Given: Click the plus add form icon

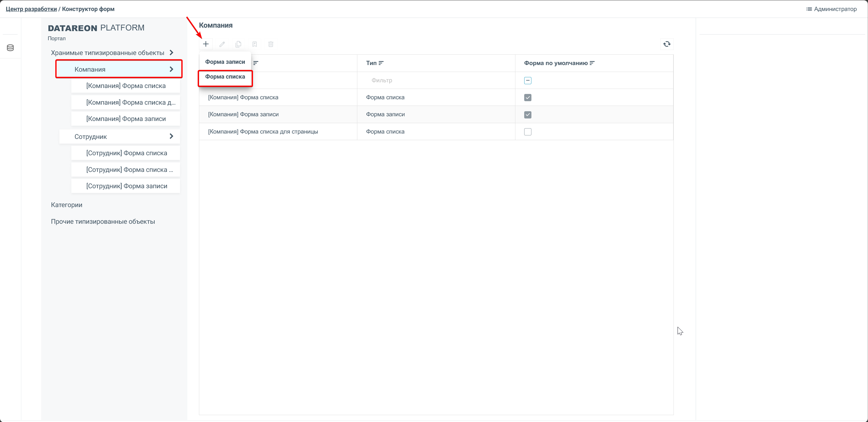Looking at the screenshot, I should [206, 44].
